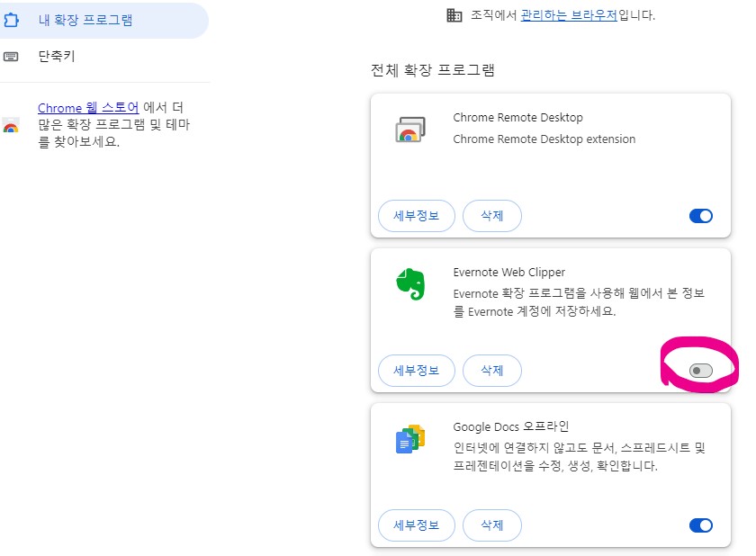
Task: Disable the Chrome Remote Desktop toggle
Action: 701,216
